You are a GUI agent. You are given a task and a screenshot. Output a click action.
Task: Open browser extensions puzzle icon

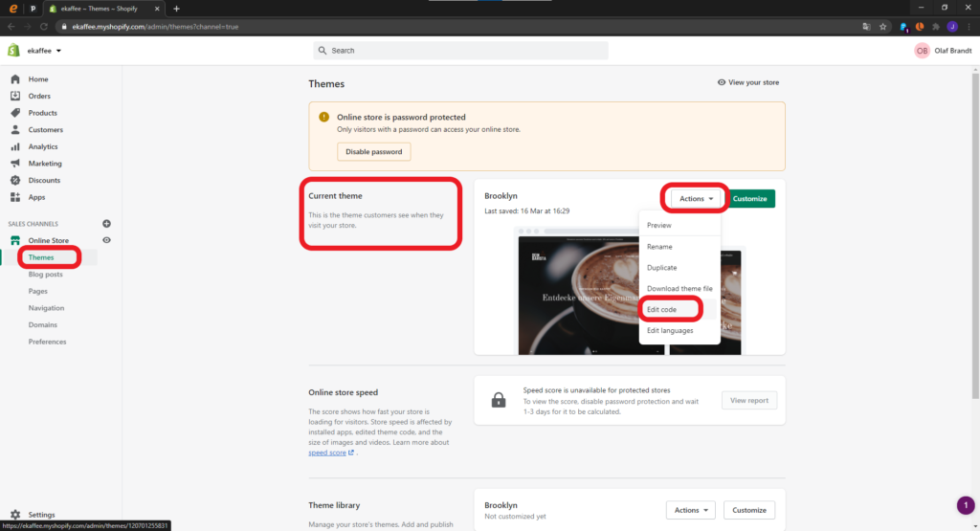936,27
